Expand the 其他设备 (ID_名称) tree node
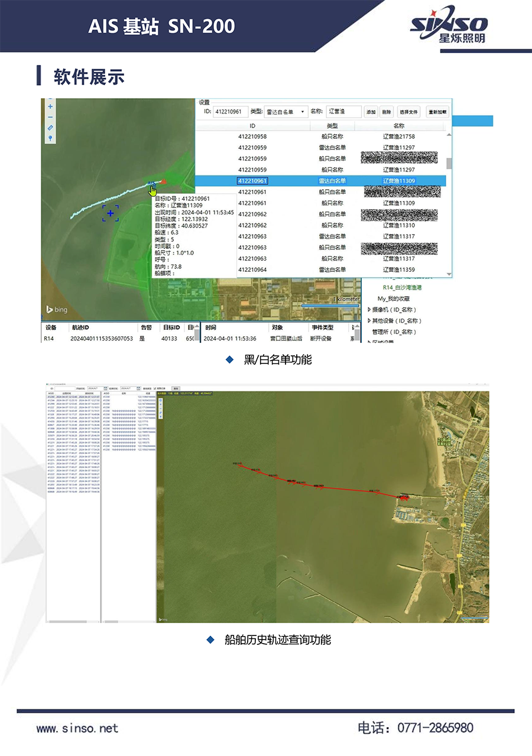This screenshot has width=532, height=756. [x=370, y=321]
